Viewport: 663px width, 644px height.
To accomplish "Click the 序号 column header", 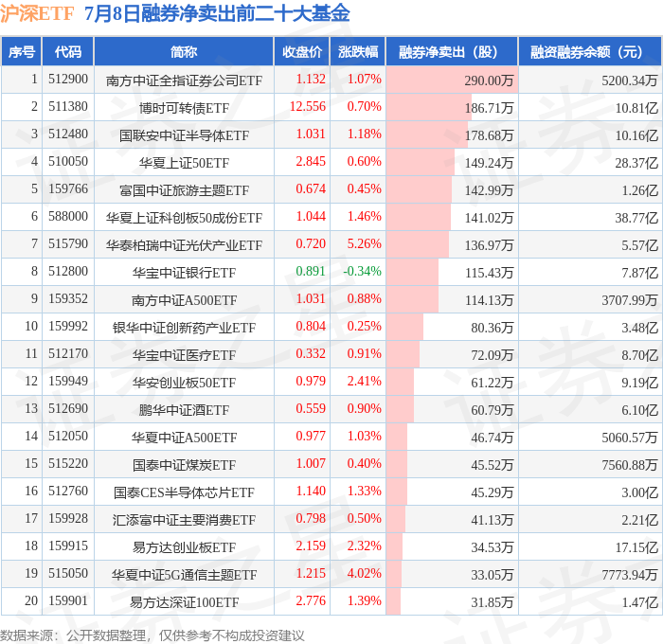I will coord(22,52).
